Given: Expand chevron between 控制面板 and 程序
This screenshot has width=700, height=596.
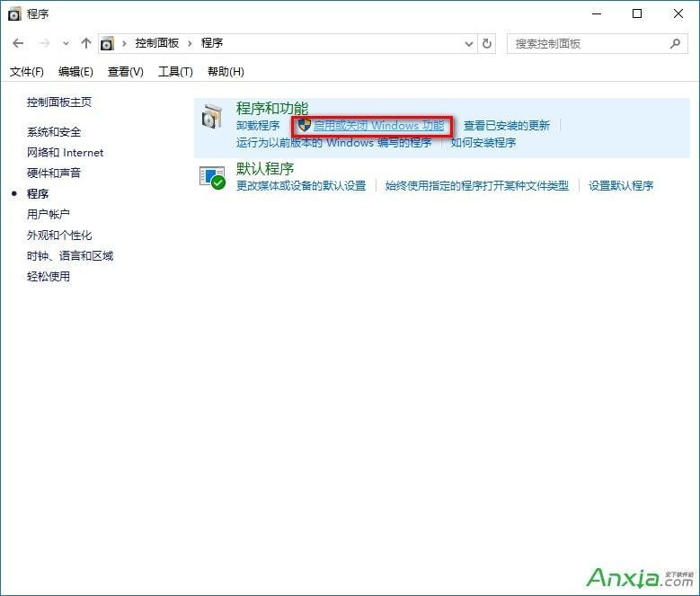Looking at the screenshot, I should point(190,44).
